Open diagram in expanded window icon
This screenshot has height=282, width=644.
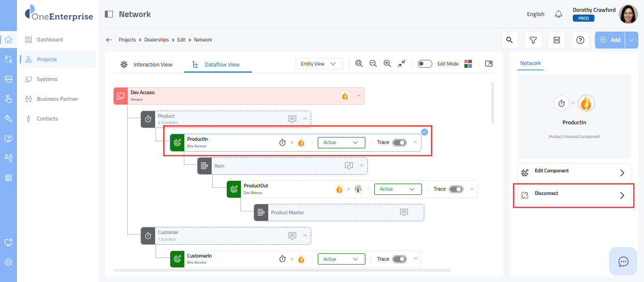tap(489, 64)
